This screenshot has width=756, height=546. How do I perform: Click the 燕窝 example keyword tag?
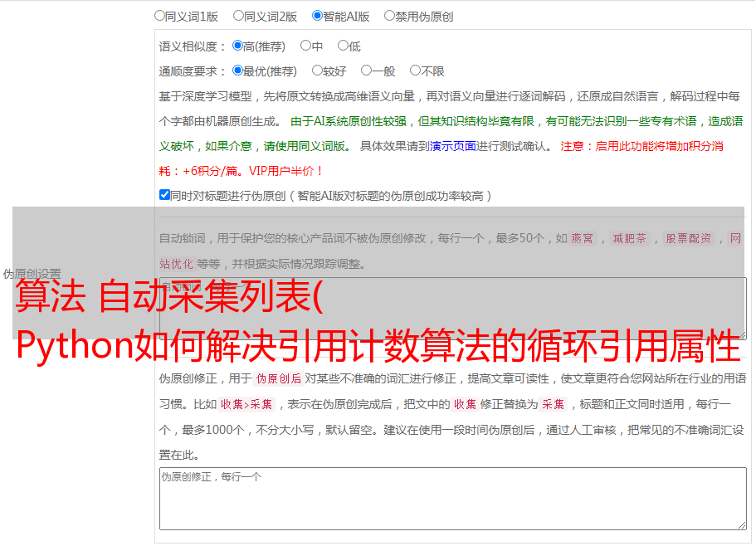click(x=583, y=239)
